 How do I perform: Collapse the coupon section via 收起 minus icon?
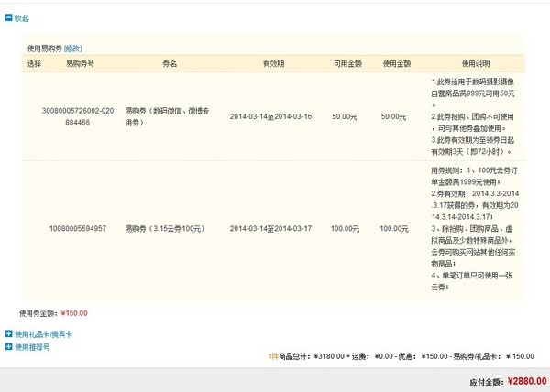[9, 17]
